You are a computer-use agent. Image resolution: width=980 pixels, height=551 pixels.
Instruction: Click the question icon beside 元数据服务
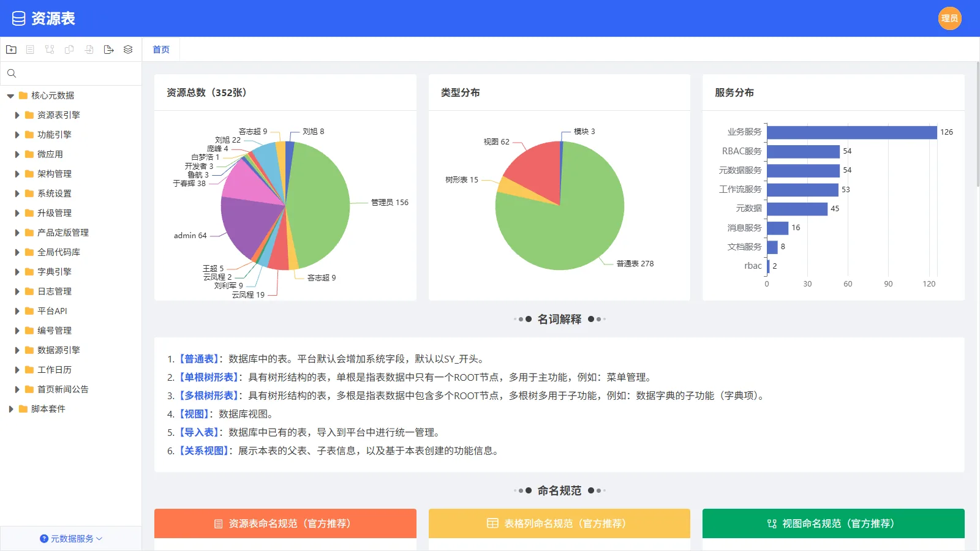44,539
